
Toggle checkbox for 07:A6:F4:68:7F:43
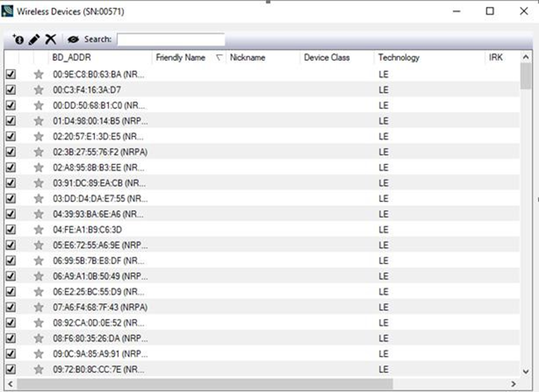point(11,307)
